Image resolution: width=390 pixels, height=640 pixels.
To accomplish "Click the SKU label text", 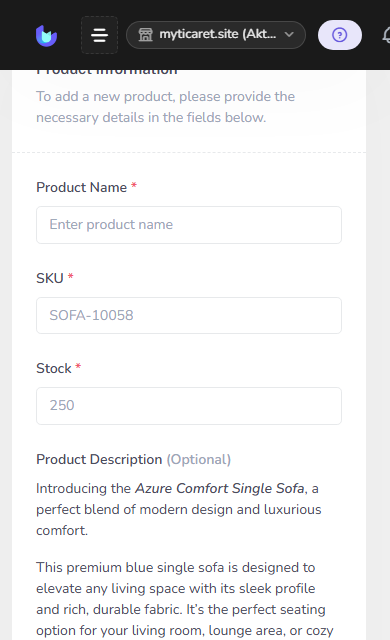I will [x=50, y=278].
